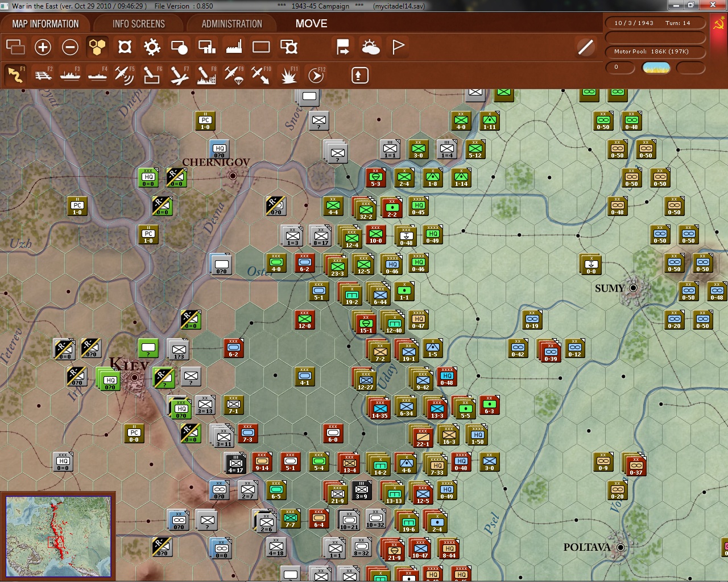
Task: Open the MAP INFORMATION tab
Action: click(x=45, y=24)
